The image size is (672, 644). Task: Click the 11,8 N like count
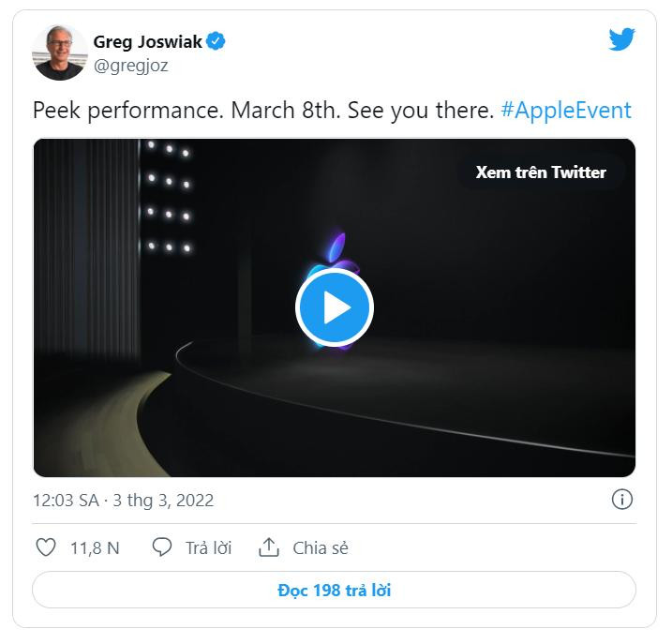click(95, 548)
